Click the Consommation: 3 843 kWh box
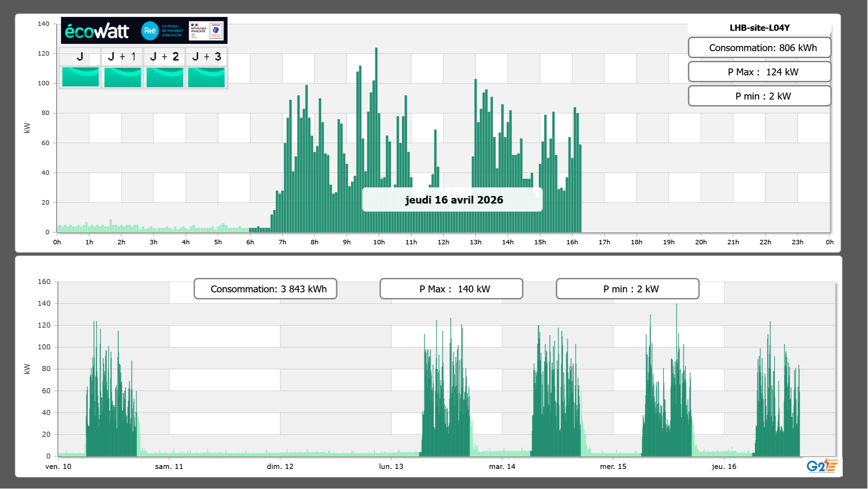The width and height of the screenshot is (868, 489). click(265, 289)
